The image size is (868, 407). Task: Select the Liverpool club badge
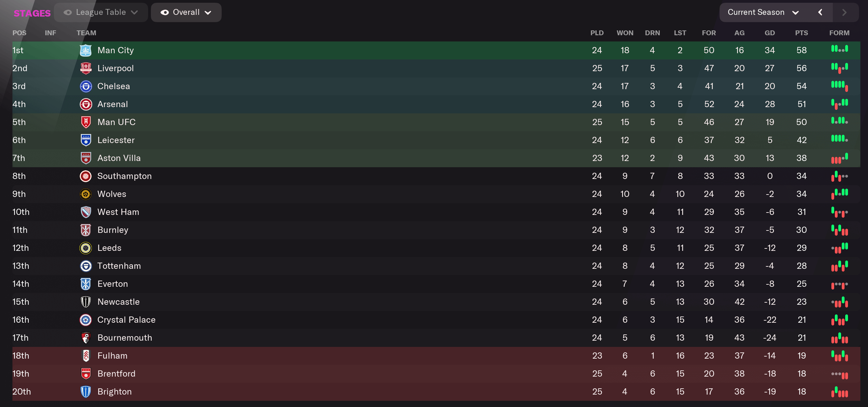[x=85, y=68]
